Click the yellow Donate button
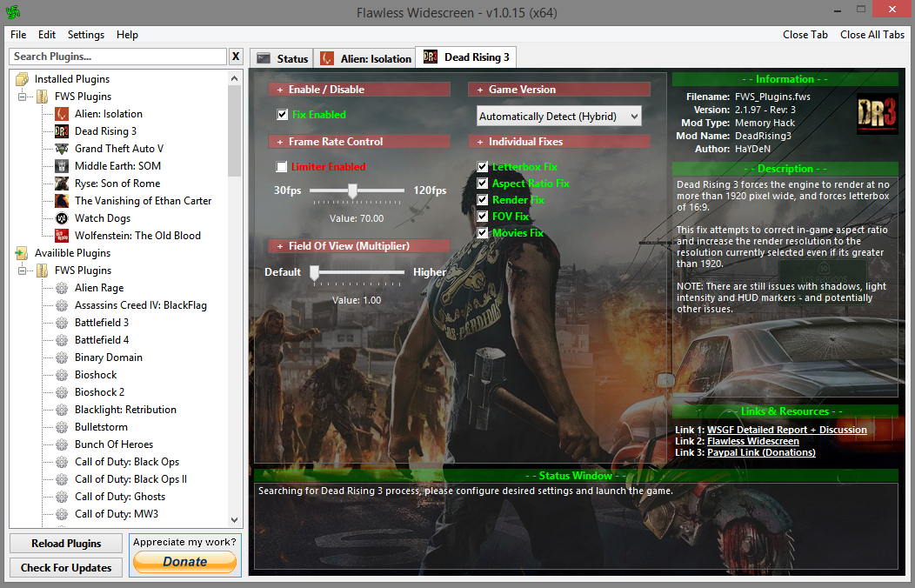This screenshot has height=588, width=915. tap(185, 562)
